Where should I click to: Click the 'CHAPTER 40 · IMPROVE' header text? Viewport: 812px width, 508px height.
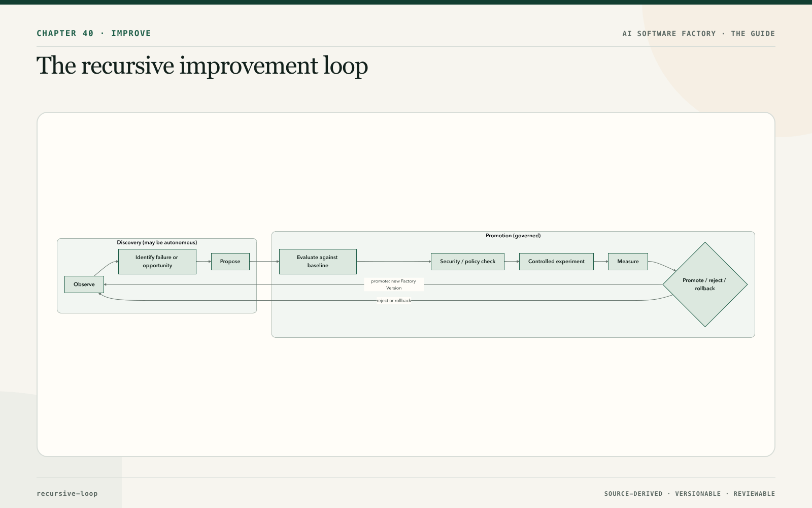point(94,34)
